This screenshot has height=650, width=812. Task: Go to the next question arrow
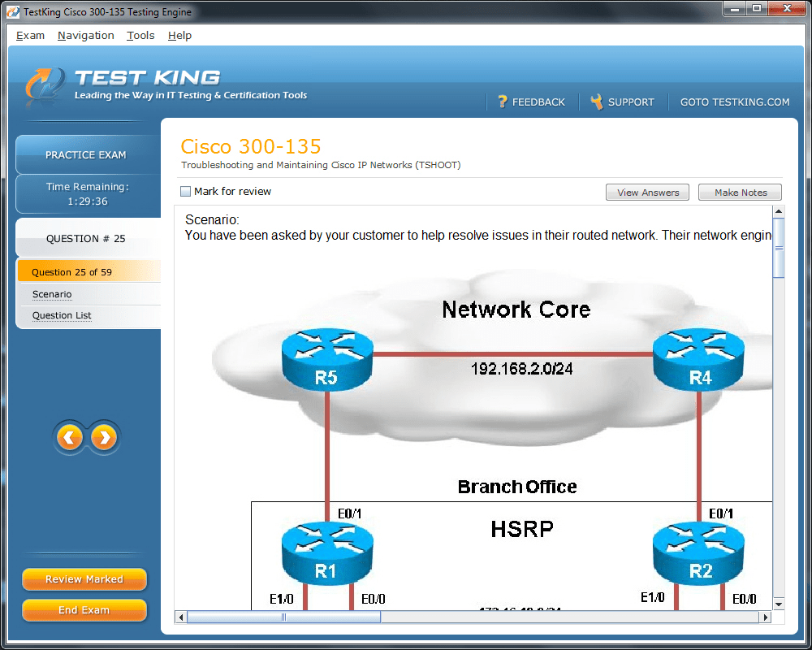click(104, 438)
